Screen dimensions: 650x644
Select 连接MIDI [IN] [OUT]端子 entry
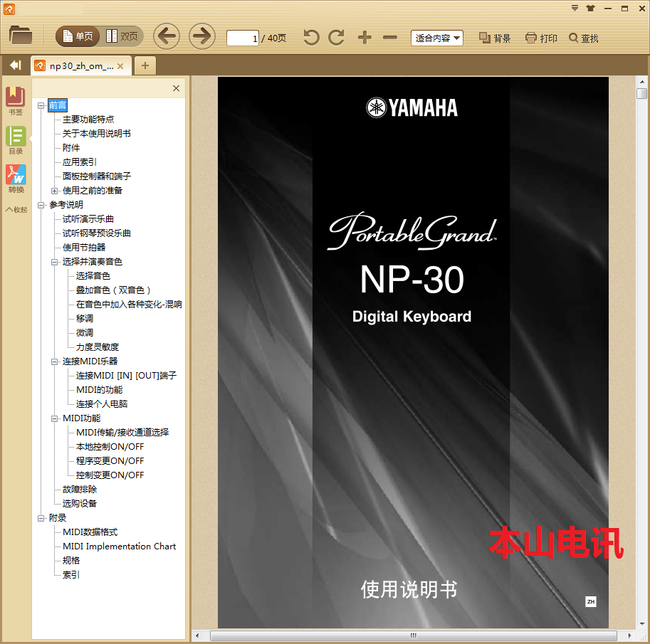[127, 376]
